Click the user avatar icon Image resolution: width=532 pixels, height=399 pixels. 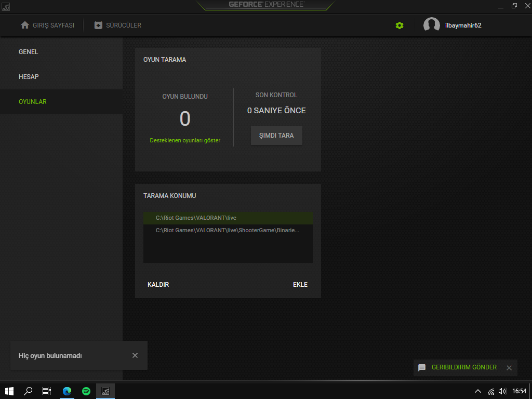pyautogui.click(x=431, y=25)
